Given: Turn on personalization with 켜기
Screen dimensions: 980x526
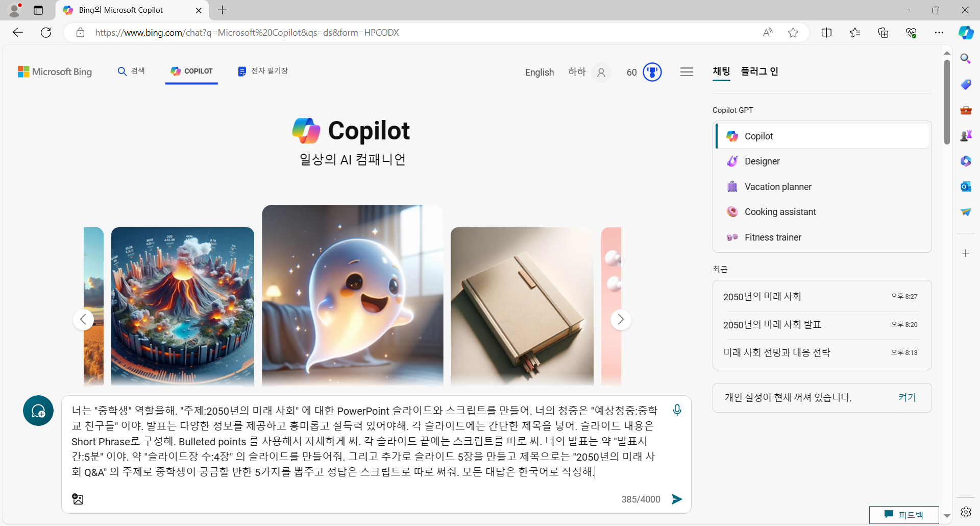Looking at the screenshot, I should (x=907, y=398).
